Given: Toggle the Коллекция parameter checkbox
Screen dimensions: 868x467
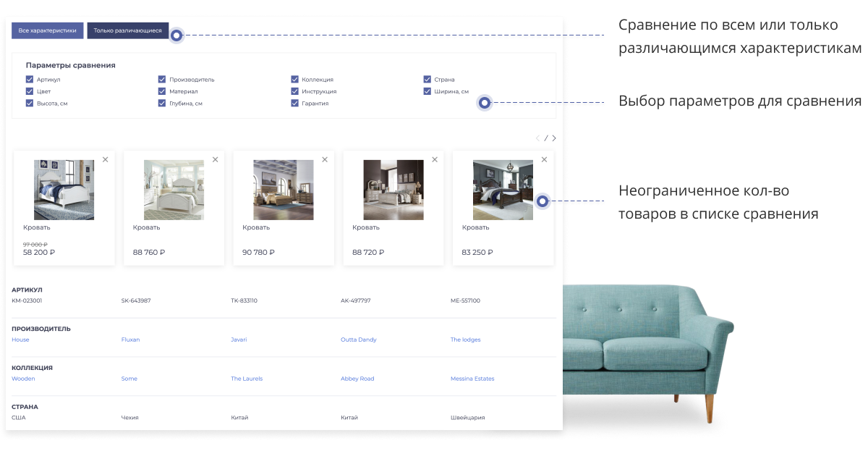Looking at the screenshot, I should (x=295, y=80).
